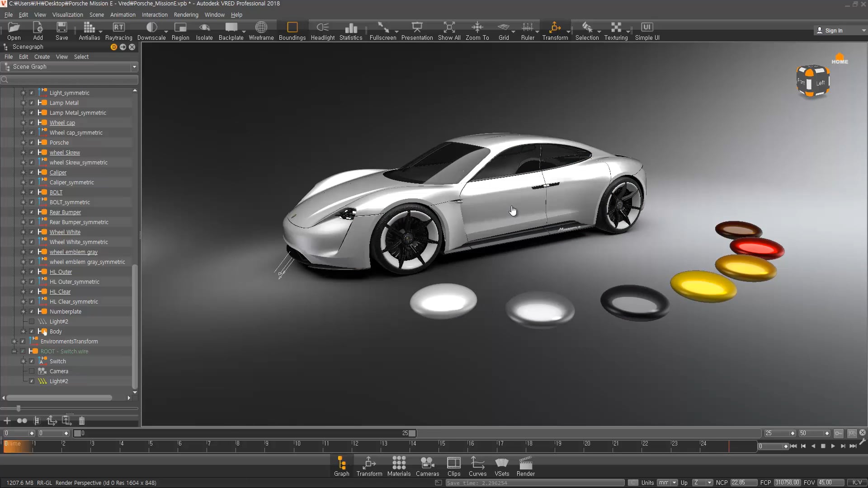Open the Materials editor from bottom bar

tap(399, 466)
